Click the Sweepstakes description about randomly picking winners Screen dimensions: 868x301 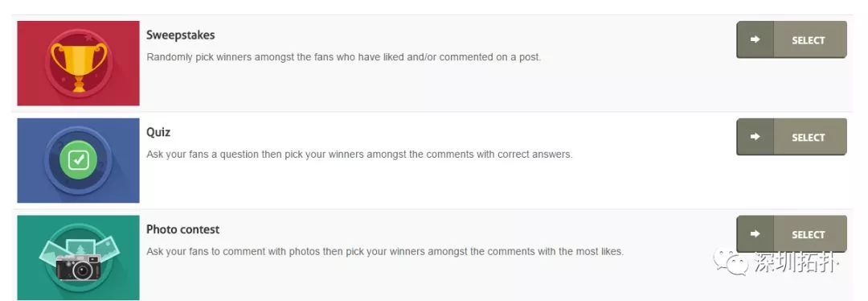(344, 57)
